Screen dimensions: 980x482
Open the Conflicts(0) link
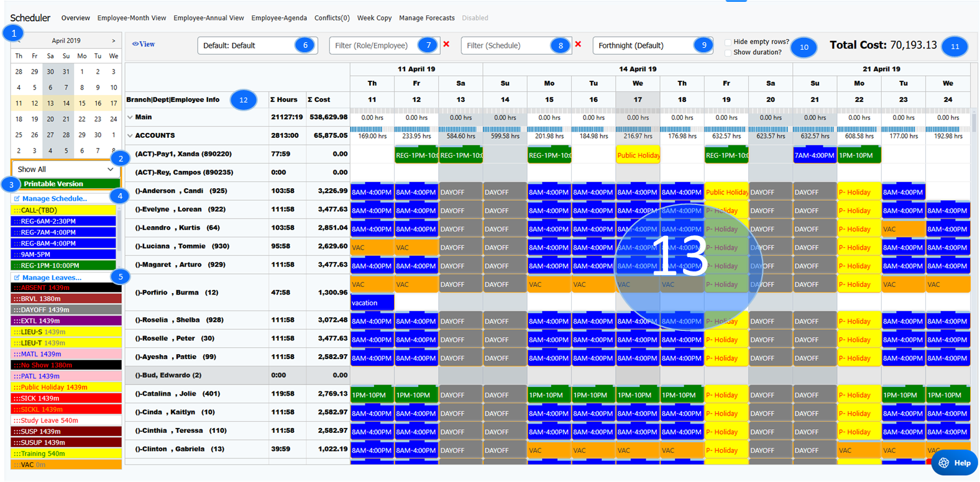click(332, 18)
